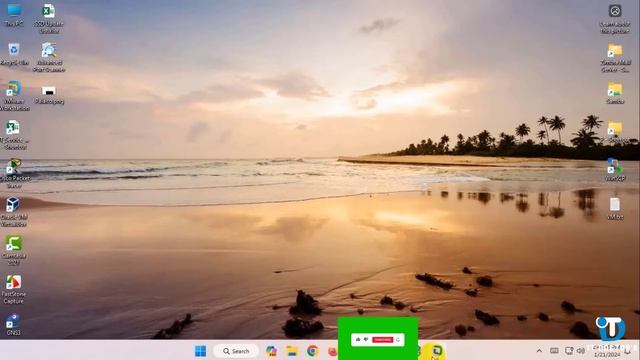Screen dimensions: 640x360
Task: Launch Cisco Packet Tracer shortcut
Action: [x=14, y=173]
